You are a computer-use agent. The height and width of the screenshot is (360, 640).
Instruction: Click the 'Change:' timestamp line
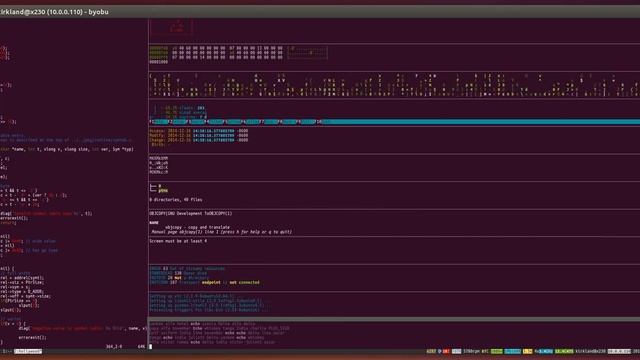pos(199,140)
